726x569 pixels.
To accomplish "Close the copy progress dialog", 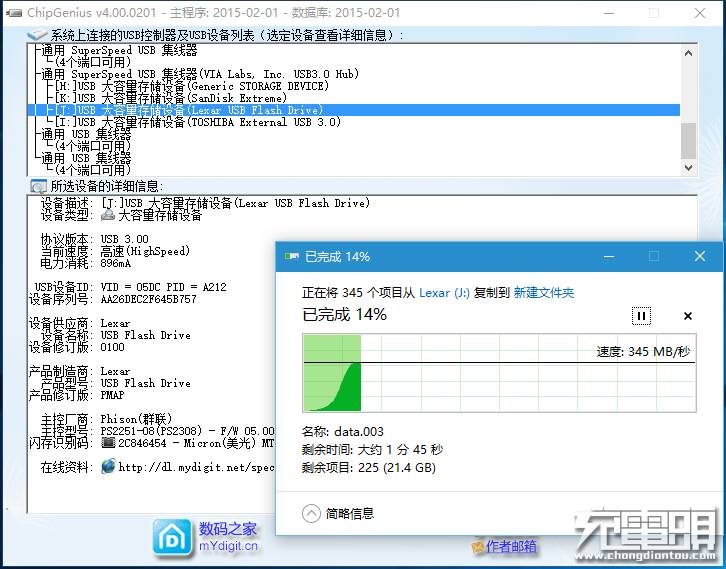I will [700, 256].
